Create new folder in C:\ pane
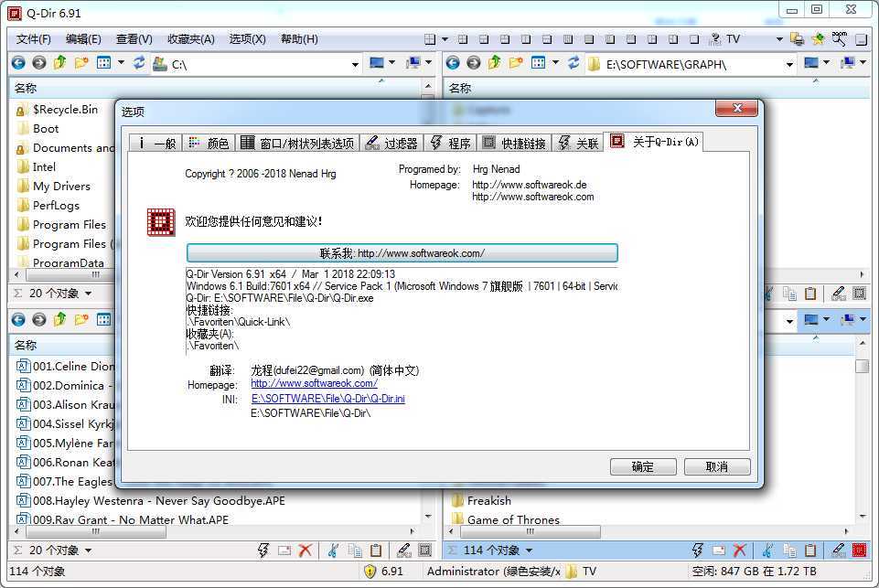879x588 pixels. 81,63
